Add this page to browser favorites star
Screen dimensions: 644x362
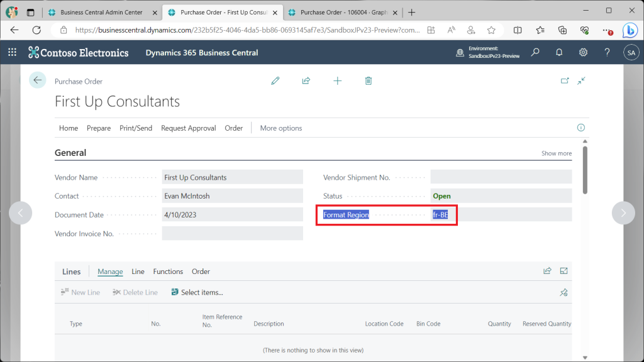tap(491, 30)
